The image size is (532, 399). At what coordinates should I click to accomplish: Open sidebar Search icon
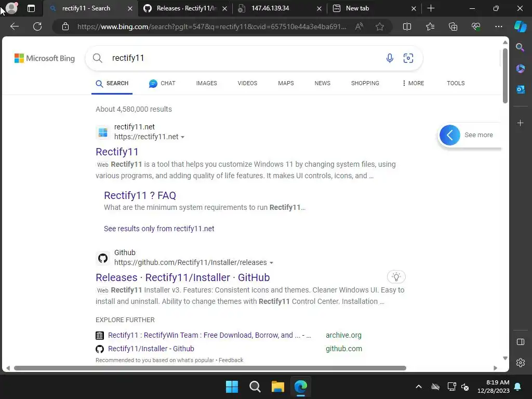pos(520,47)
